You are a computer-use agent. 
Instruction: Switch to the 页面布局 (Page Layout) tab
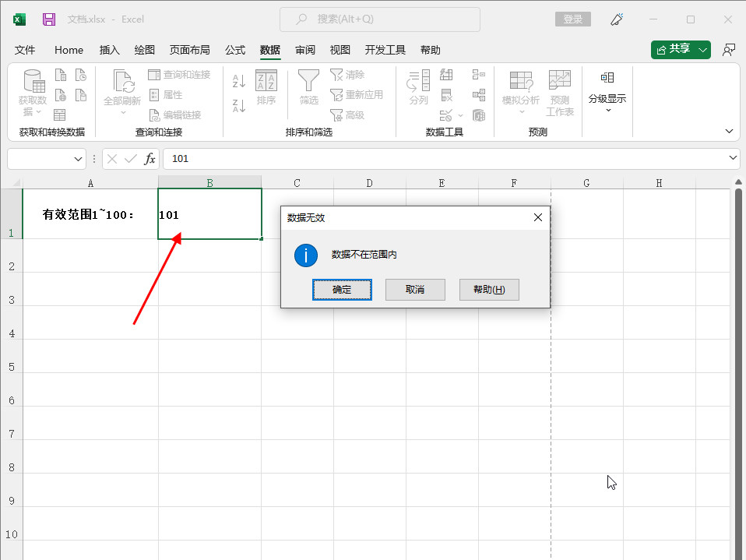189,50
